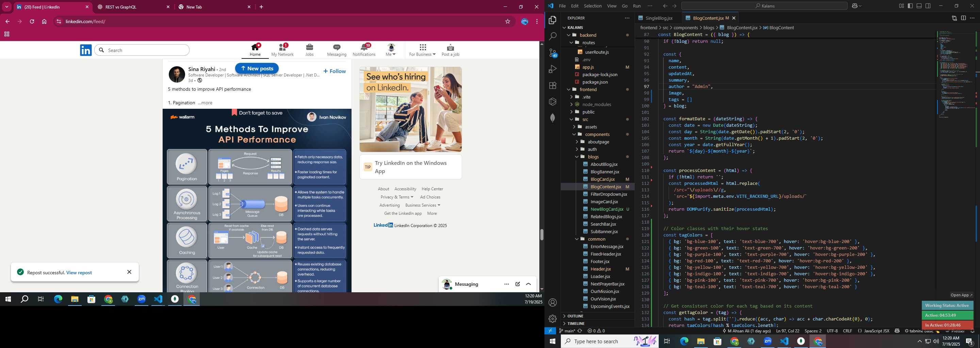The height and width of the screenshot is (348, 980).
Task: Follow Sina Riyahi
Action: pos(334,71)
